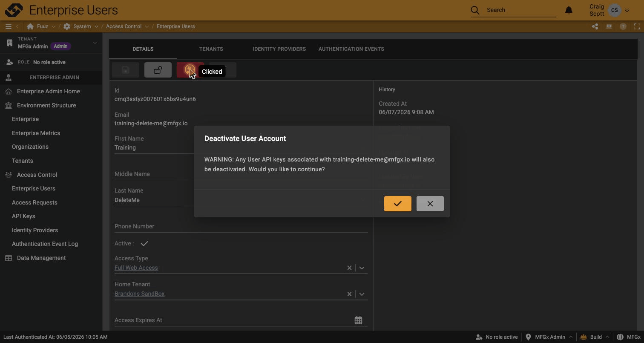Click the MFGx globe item in status bar
This screenshot has width=644, height=343.
629,337
